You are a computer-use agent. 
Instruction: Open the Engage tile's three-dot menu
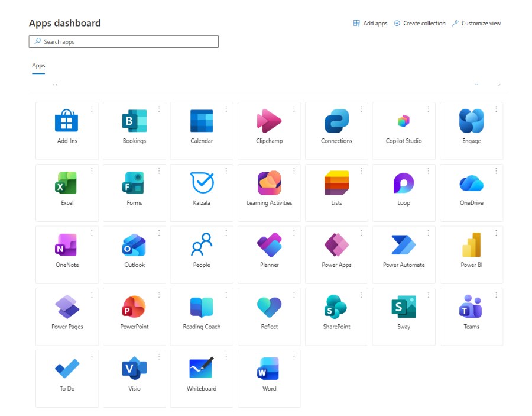[x=496, y=109]
